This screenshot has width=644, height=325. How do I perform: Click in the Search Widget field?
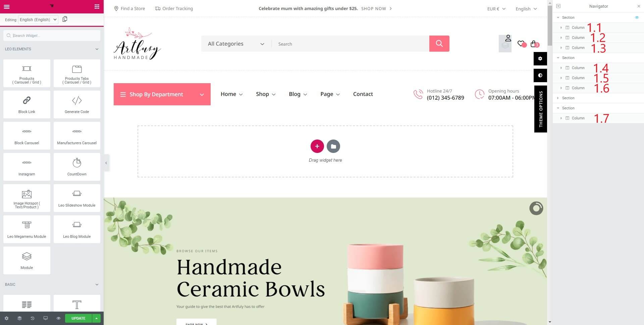coord(52,36)
